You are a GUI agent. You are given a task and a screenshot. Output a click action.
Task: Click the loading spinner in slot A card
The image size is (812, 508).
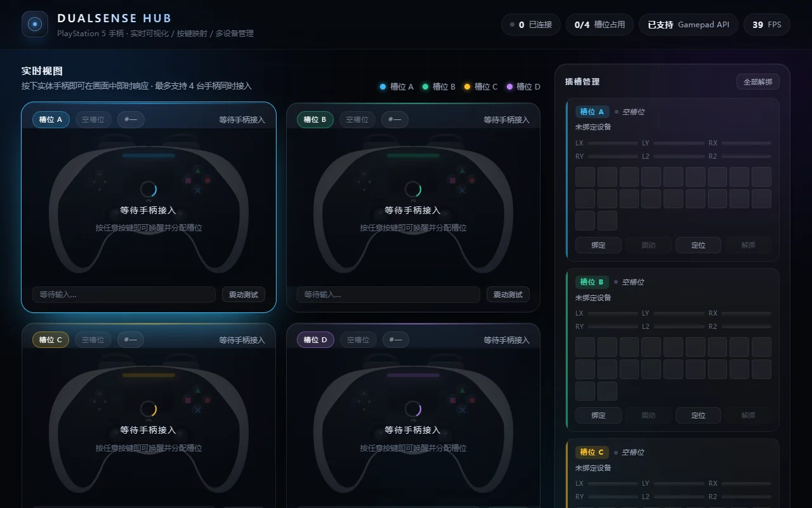[148, 189]
